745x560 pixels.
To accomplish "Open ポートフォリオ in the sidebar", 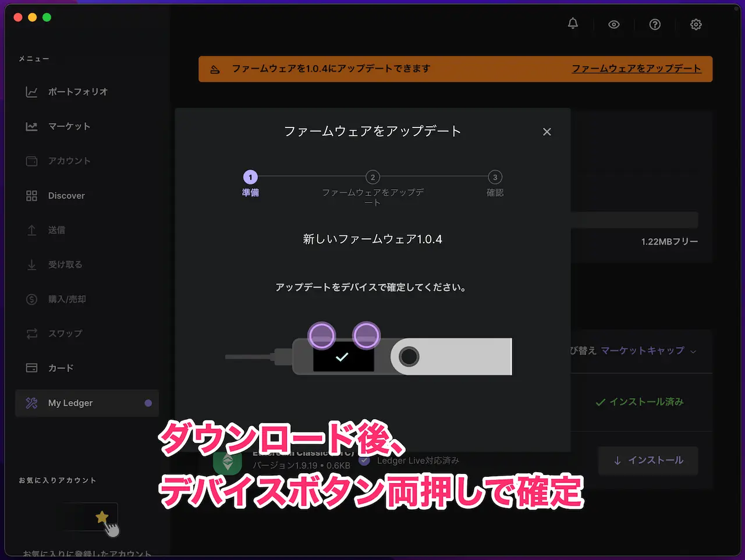I will pos(78,92).
